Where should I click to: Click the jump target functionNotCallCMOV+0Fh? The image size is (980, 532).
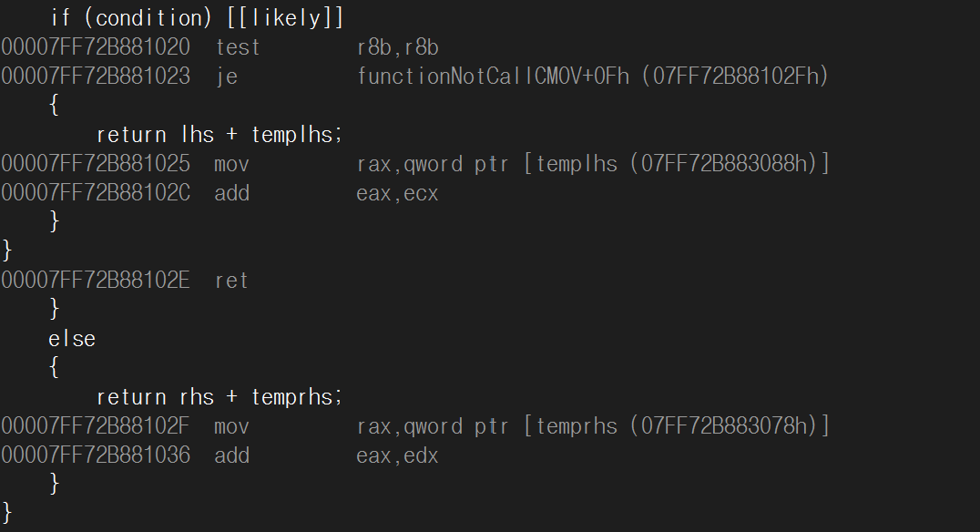point(494,77)
